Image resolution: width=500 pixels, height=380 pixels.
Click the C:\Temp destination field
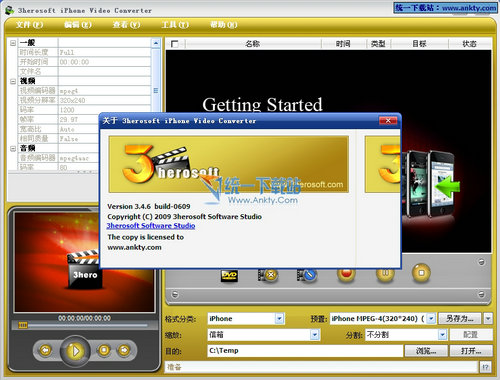[x=305, y=351]
